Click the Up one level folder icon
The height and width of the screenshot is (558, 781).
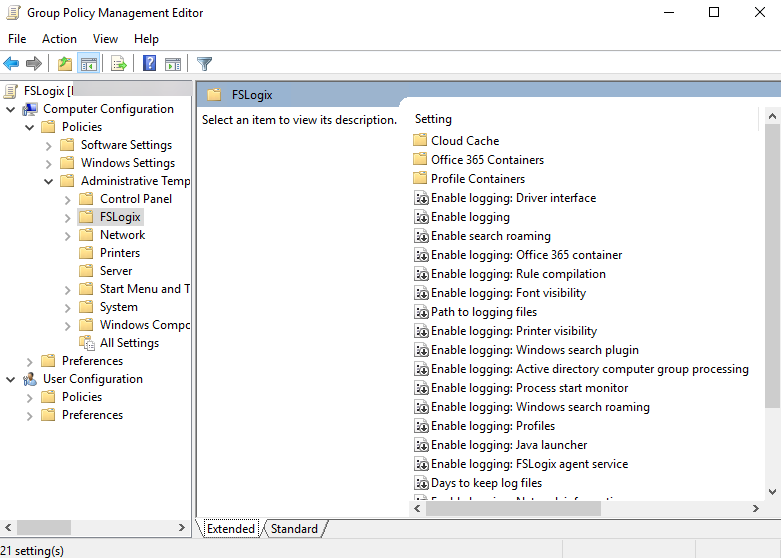tap(65, 64)
